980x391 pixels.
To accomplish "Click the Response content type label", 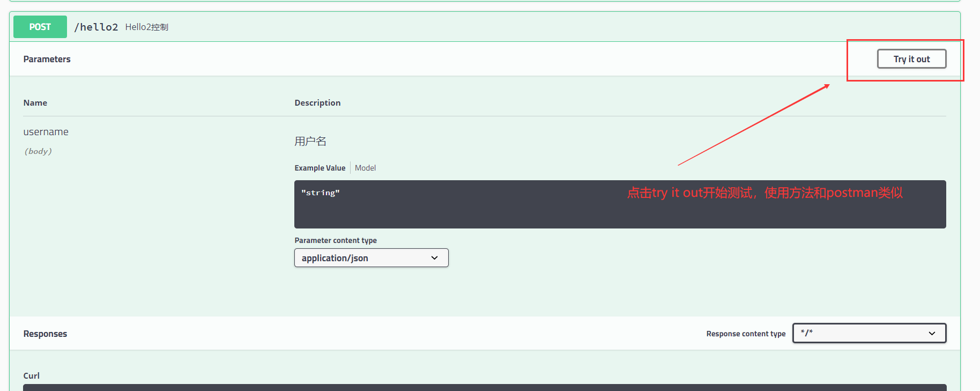I will (x=746, y=334).
